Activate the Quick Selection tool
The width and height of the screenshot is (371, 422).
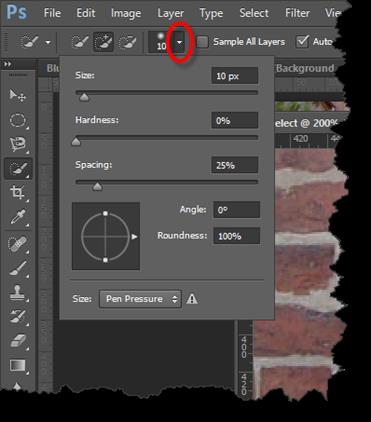coord(18,168)
